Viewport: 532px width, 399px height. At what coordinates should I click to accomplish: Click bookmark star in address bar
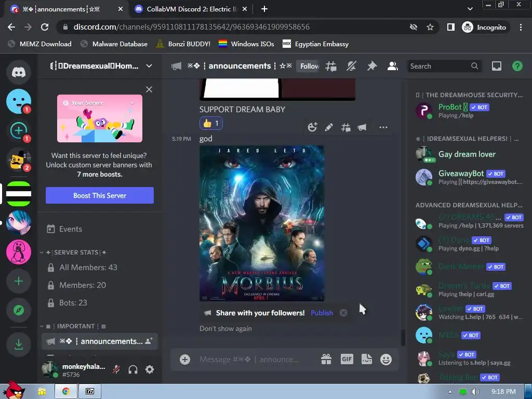(x=430, y=27)
